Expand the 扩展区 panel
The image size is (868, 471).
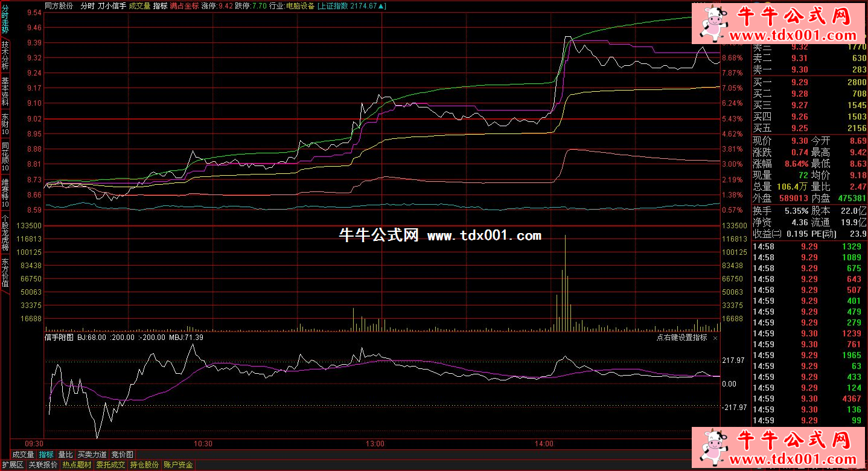pyautogui.click(x=12, y=465)
